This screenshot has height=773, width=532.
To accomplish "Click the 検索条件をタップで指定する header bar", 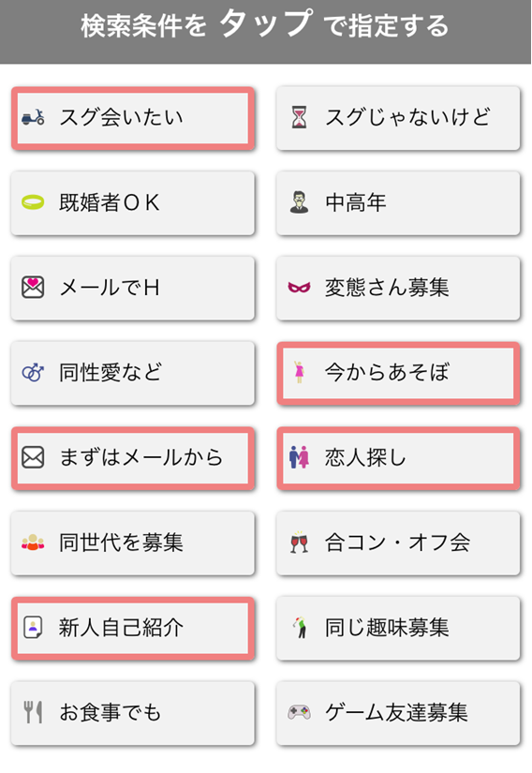I will [x=265, y=32].
